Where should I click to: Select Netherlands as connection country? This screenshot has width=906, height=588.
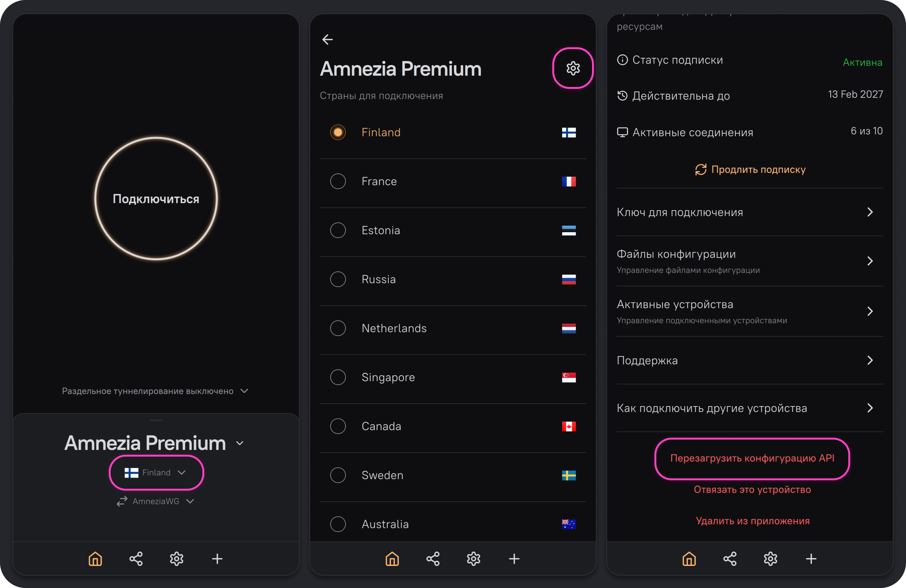click(x=453, y=328)
